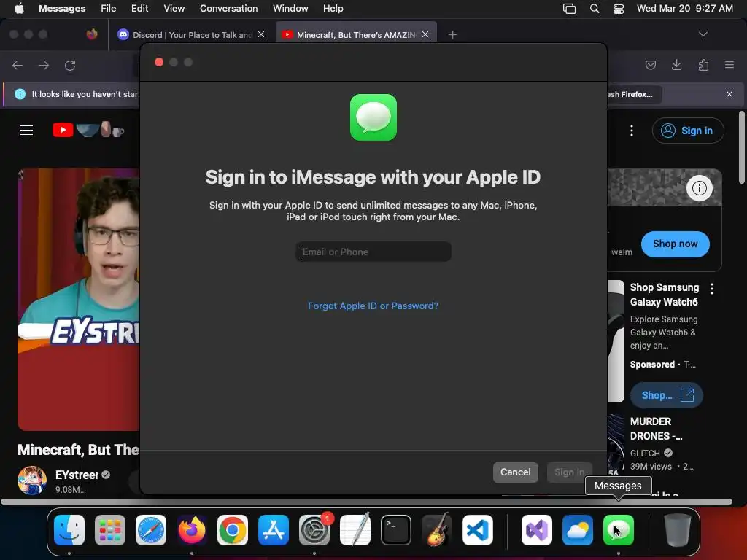Open the Trash in the Dock
This screenshot has height=560, width=747.
tap(678, 530)
